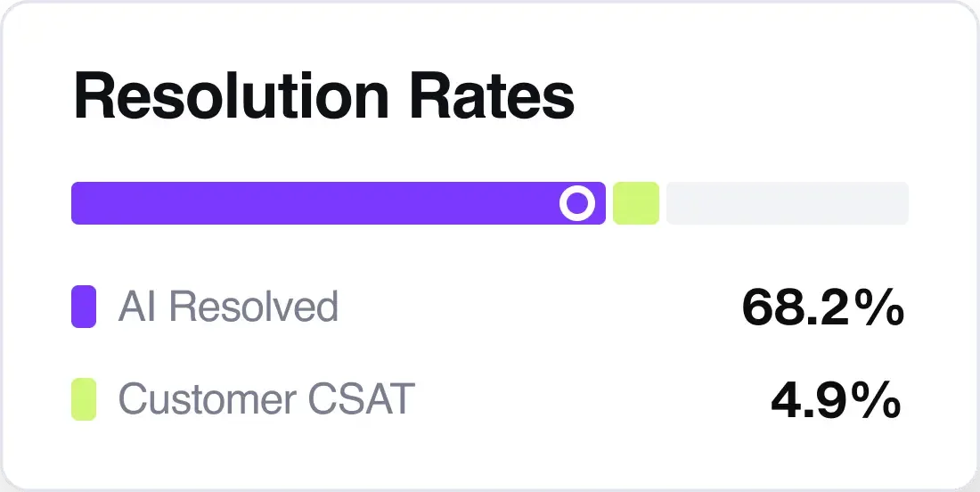Click the digits "68" in the AI Resolved value
Image resolution: width=980 pixels, height=492 pixels.
[770, 307]
